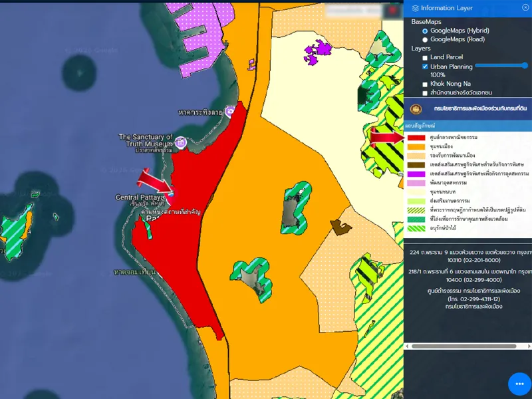Viewport: 532px width, 399px height.
Task: Open the blue three-dots floating menu button
Action: point(519,384)
